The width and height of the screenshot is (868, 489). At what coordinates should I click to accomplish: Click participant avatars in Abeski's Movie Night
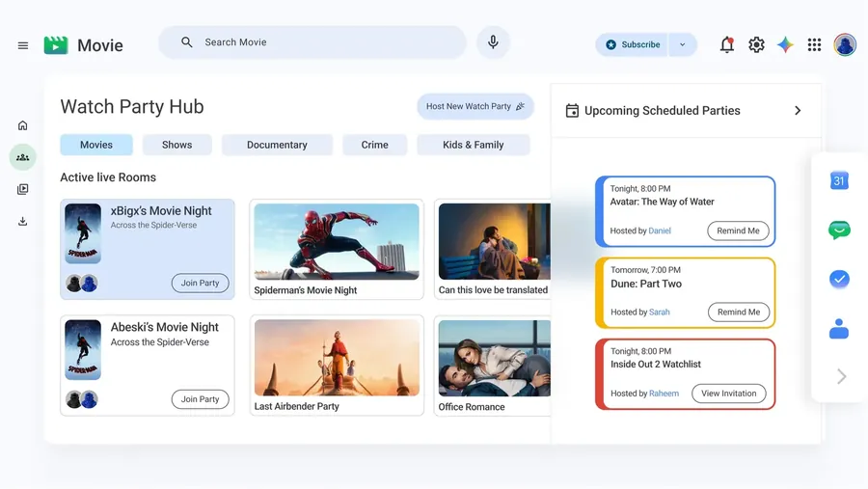(82, 399)
